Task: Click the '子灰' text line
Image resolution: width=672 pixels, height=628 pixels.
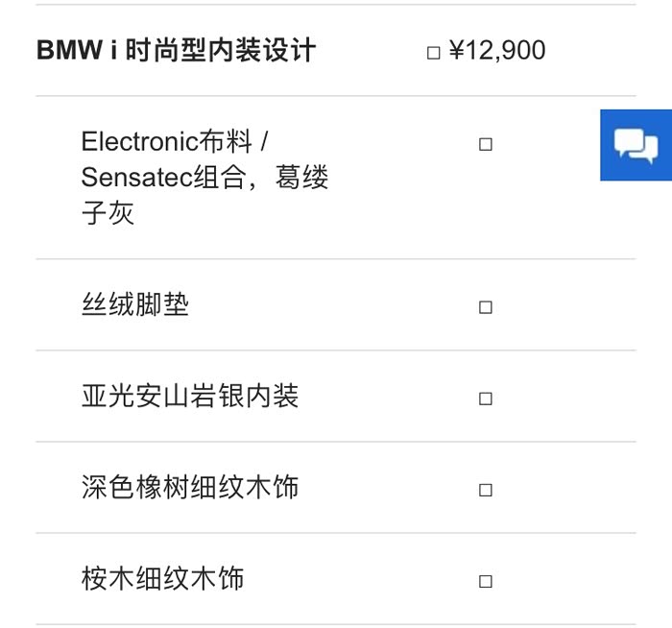Action: point(108,212)
